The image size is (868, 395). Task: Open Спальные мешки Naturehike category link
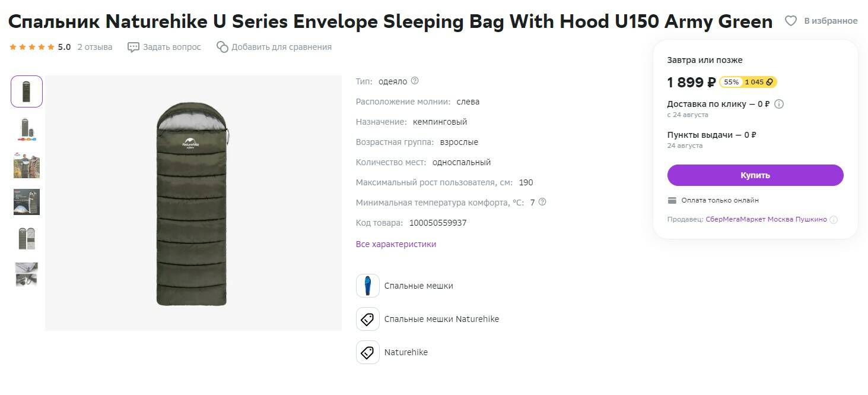pos(441,319)
